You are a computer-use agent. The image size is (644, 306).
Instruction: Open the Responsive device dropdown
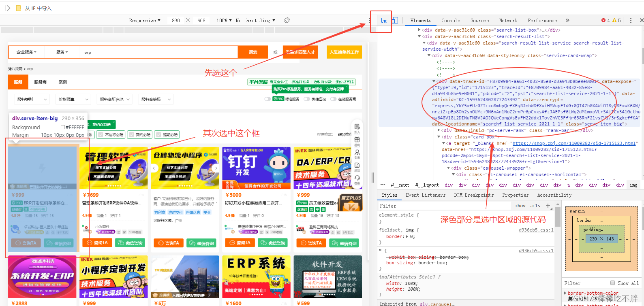point(145,20)
